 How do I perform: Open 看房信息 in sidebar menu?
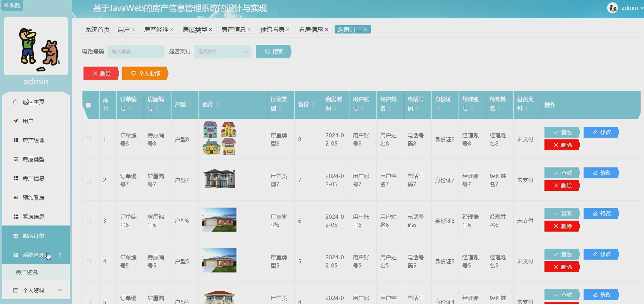(36, 217)
